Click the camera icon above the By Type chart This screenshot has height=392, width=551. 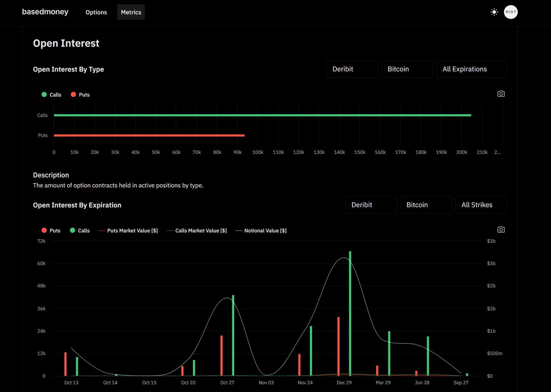click(x=500, y=94)
